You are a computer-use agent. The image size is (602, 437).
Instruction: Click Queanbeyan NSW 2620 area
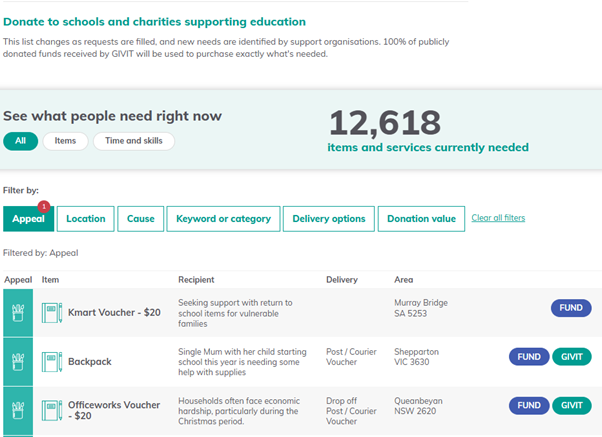(418, 406)
